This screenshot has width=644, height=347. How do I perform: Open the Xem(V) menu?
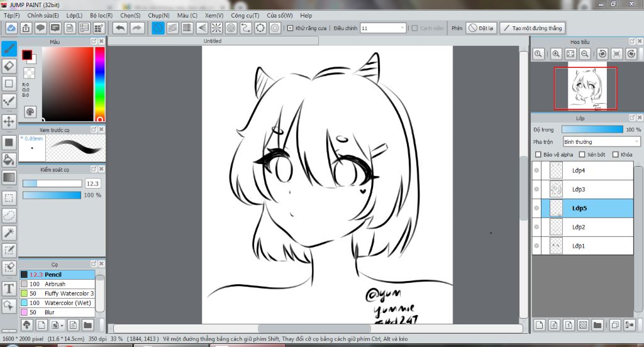214,15
